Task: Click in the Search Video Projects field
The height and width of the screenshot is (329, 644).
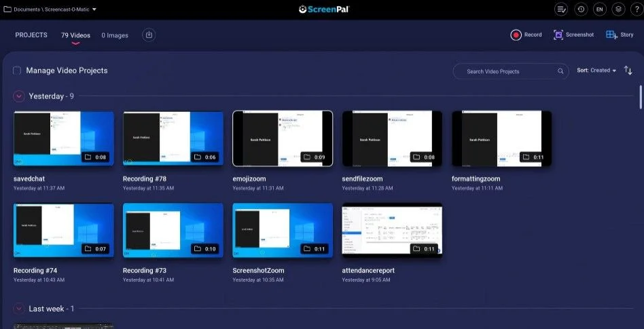Action: pyautogui.click(x=511, y=71)
